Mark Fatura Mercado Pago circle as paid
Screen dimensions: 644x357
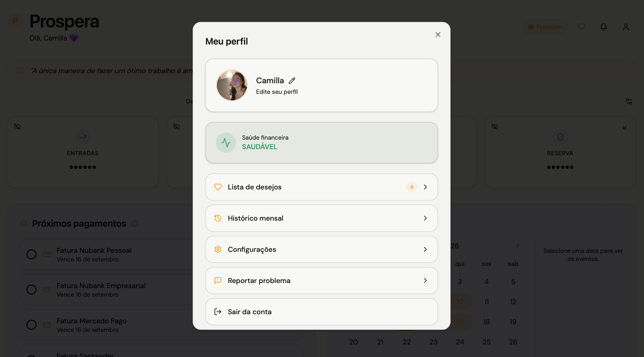[31, 325]
